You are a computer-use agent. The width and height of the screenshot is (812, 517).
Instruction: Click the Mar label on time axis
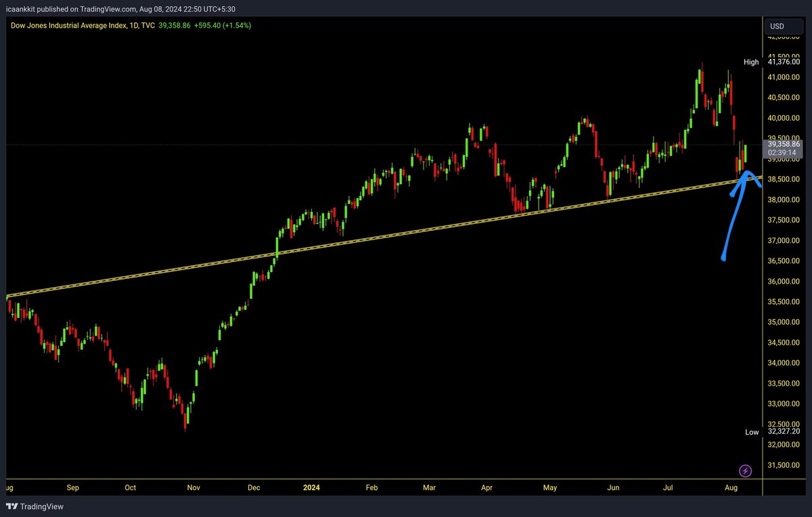click(x=430, y=487)
